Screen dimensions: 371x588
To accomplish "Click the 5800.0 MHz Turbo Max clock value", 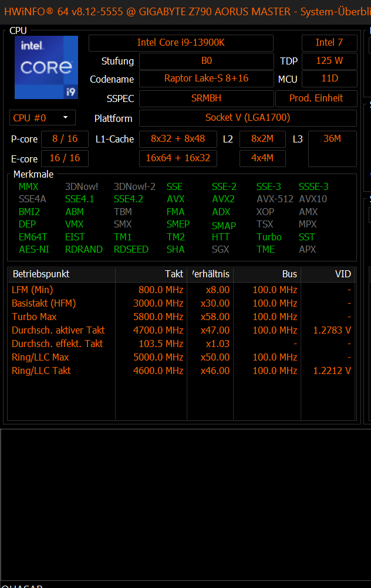I will point(158,317).
